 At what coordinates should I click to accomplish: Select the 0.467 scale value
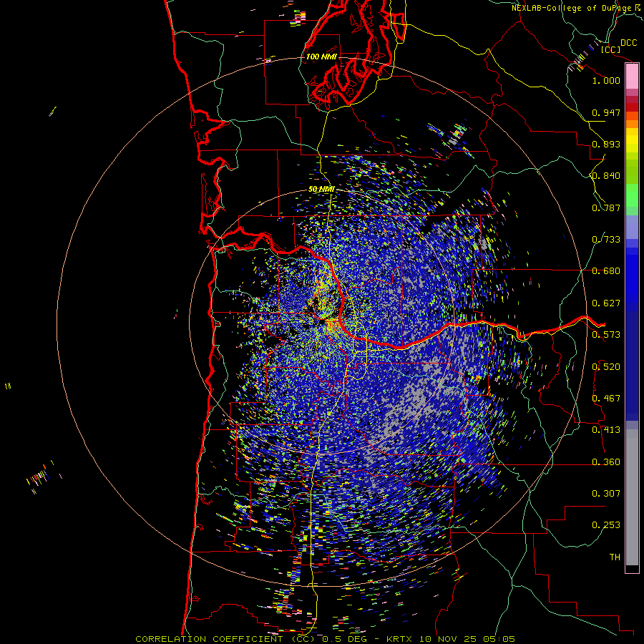click(606, 399)
